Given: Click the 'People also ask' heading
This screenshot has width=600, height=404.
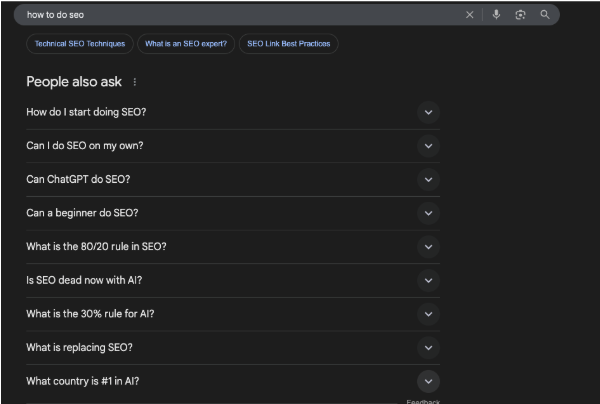Looking at the screenshot, I should [x=74, y=82].
